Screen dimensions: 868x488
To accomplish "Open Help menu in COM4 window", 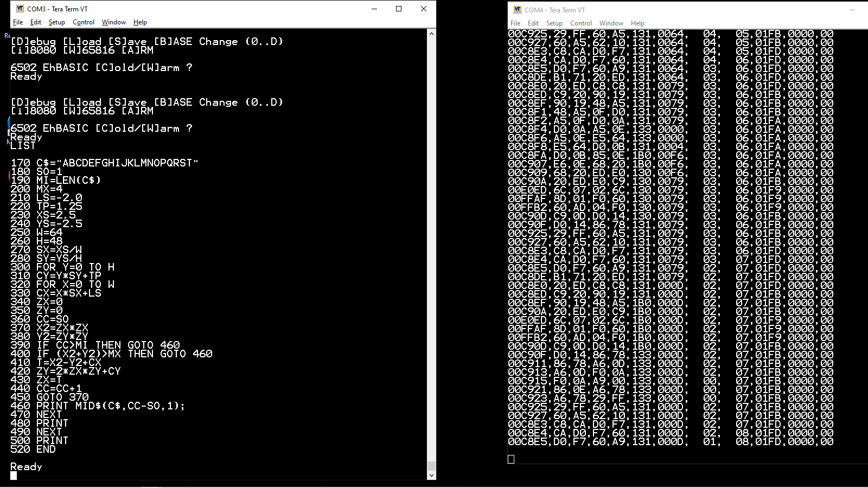I will pyautogui.click(x=637, y=23).
